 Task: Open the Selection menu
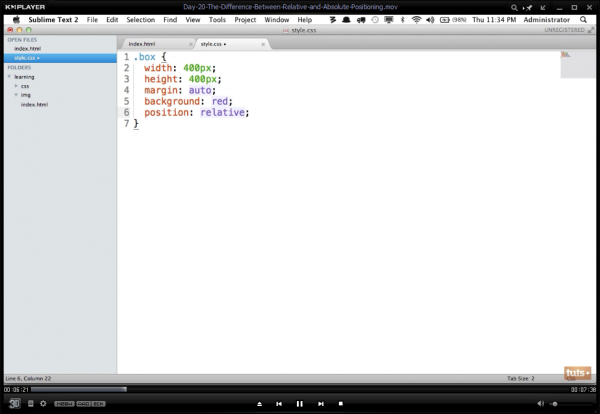point(141,20)
